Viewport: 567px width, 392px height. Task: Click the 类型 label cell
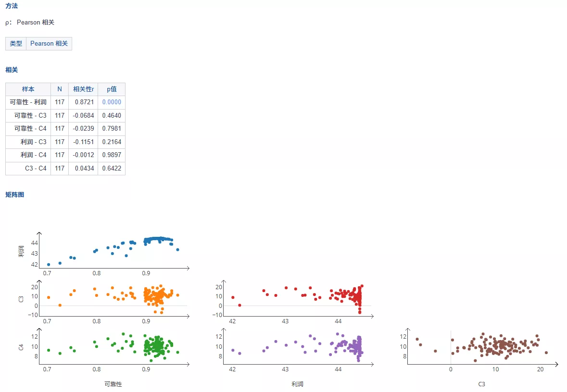(x=16, y=43)
